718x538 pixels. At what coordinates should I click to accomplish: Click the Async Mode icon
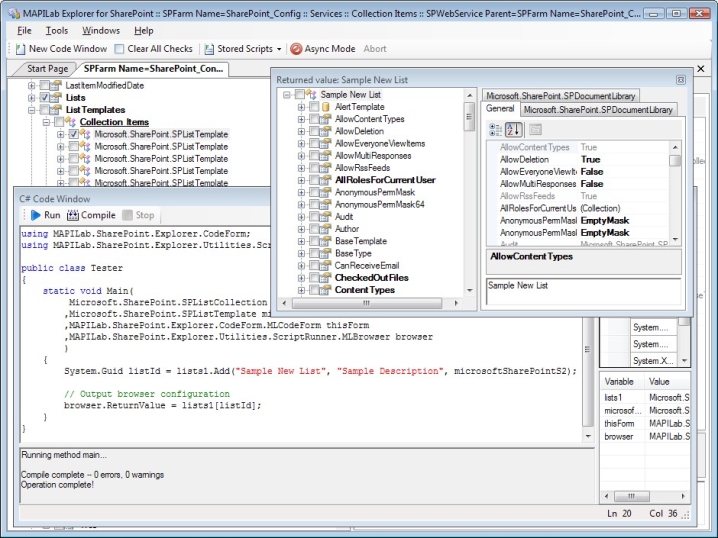pyautogui.click(x=297, y=48)
